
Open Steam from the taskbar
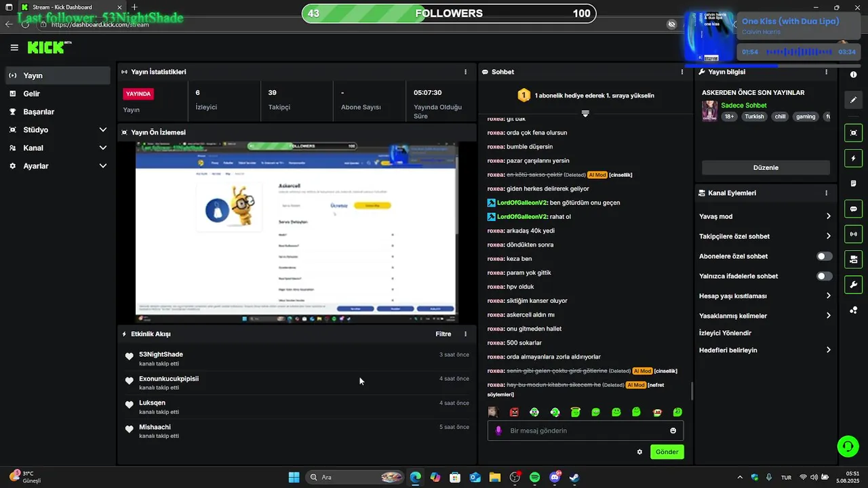[574, 477]
